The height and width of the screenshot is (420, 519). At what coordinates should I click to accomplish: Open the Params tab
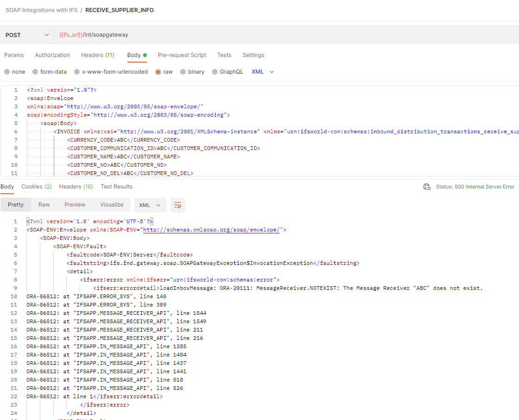[14, 55]
